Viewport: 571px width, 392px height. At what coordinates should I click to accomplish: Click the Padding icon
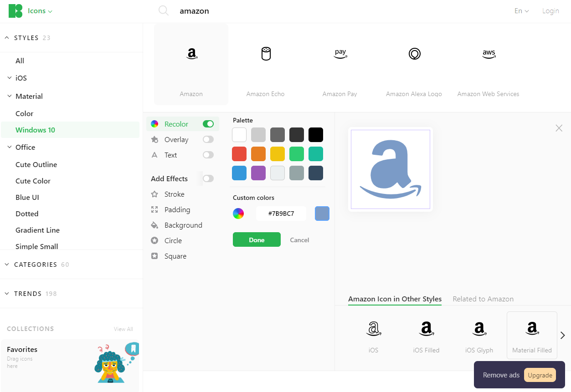pos(154,209)
